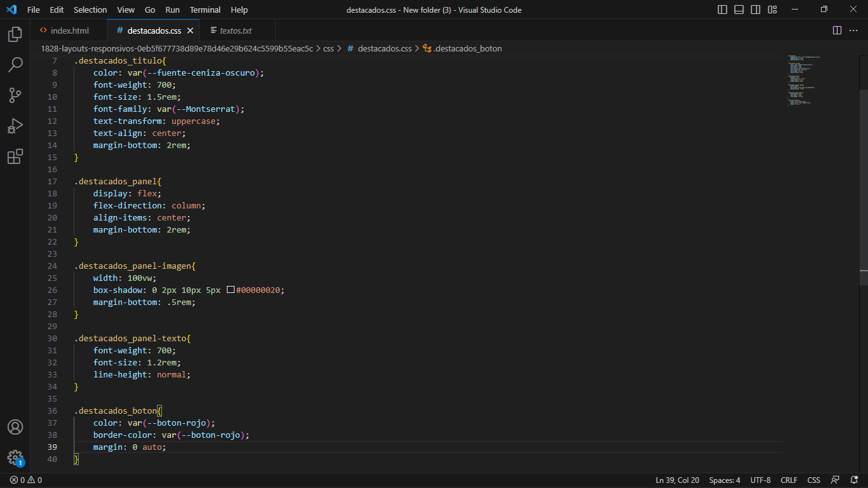Viewport: 868px width, 488px height.
Task: Click the align-items: center line
Action: click(x=142, y=218)
